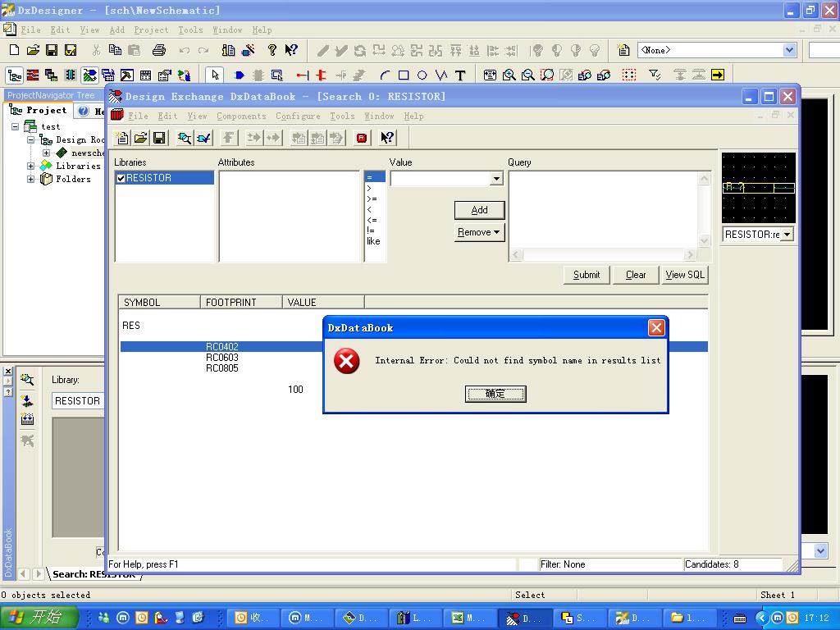840x630 pixels.
Task: Click the New file icon in DxDesigner toolbar
Action: click(15, 50)
